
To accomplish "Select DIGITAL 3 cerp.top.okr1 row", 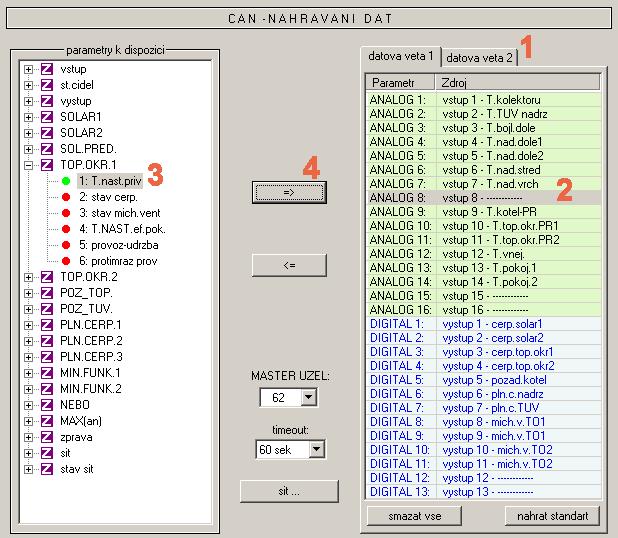I will click(483, 352).
